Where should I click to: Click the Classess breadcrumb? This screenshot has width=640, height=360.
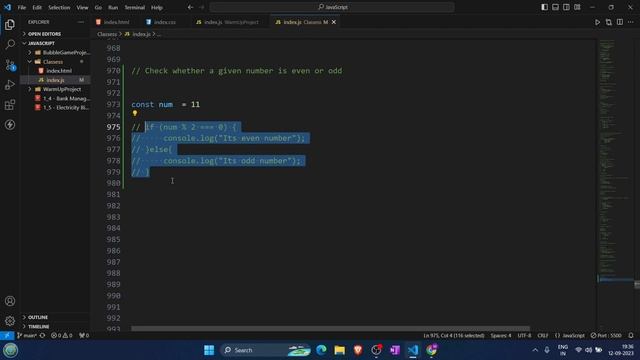(x=107, y=34)
